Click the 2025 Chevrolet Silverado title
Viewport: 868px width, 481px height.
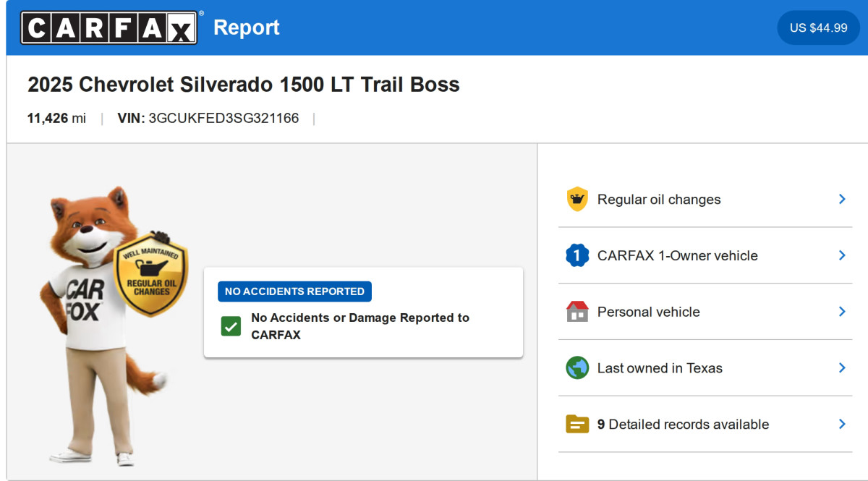(x=243, y=85)
